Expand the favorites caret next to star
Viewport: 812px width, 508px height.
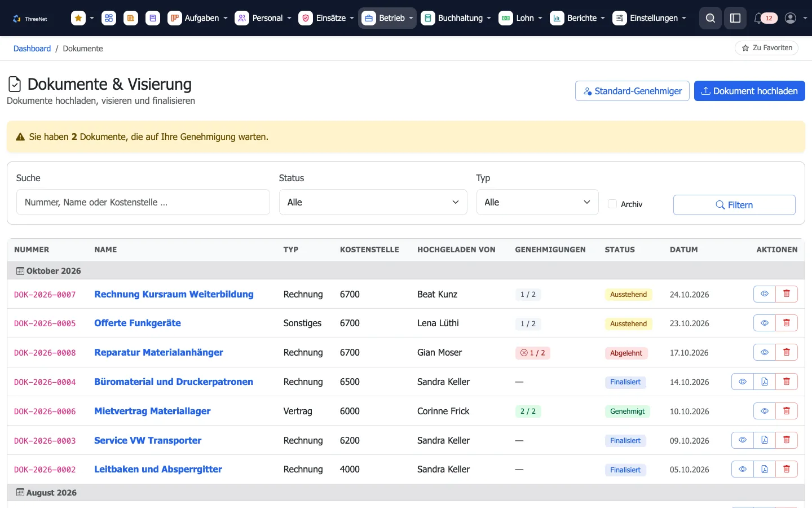coord(92,18)
